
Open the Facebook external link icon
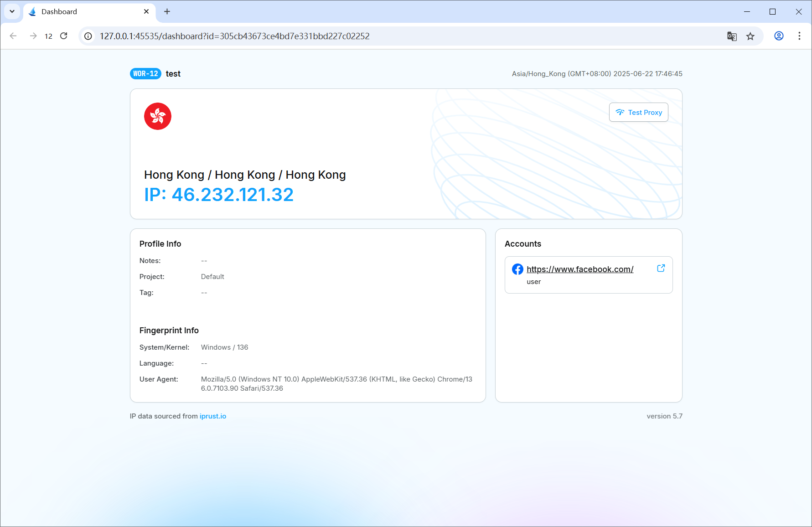(x=661, y=269)
